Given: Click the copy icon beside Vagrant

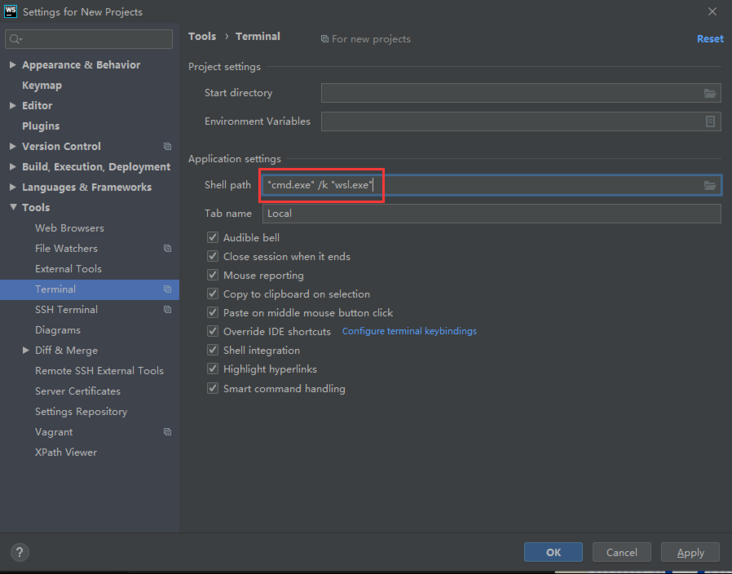Looking at the screenshot, I should point(167,432).
